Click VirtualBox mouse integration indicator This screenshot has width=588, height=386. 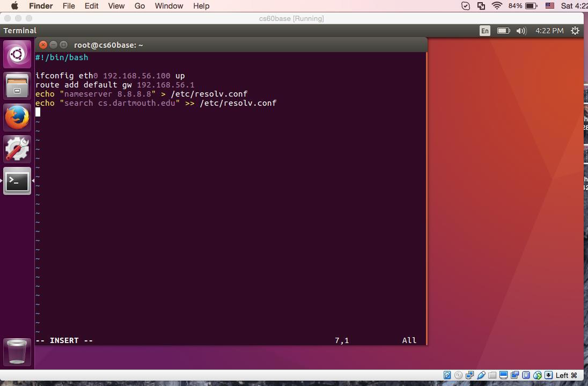tap(538, 375)
